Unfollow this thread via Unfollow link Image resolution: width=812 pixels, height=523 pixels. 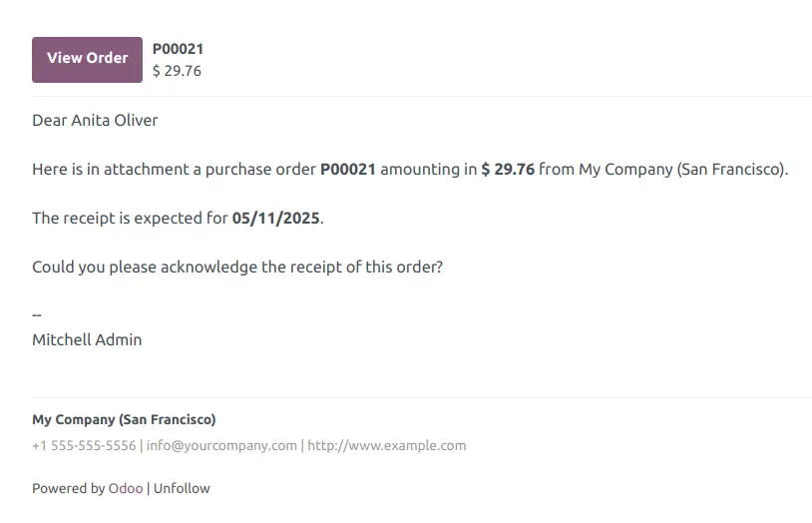click(182, 488)
